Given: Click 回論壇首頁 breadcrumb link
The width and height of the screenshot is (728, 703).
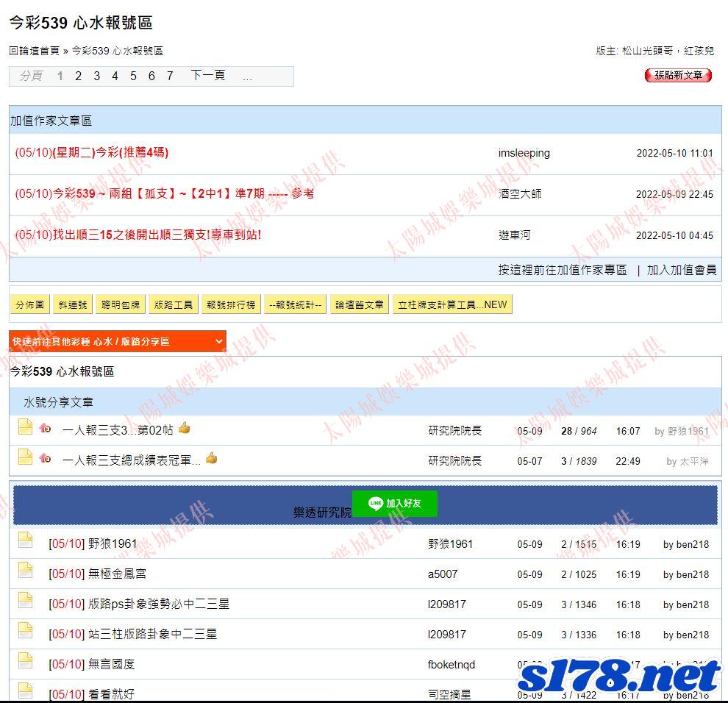Looking at the screenshot, I should tap(35, 51).
